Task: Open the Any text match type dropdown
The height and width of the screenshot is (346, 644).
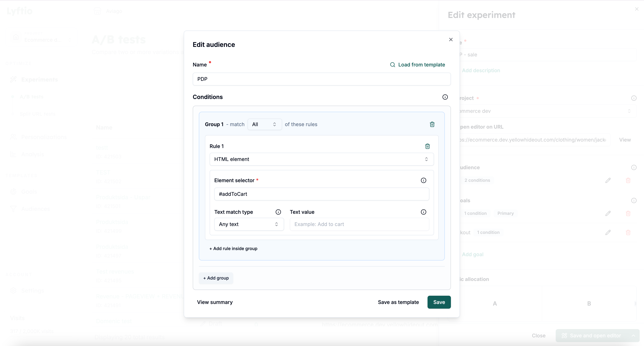Action: click(249, 224)
